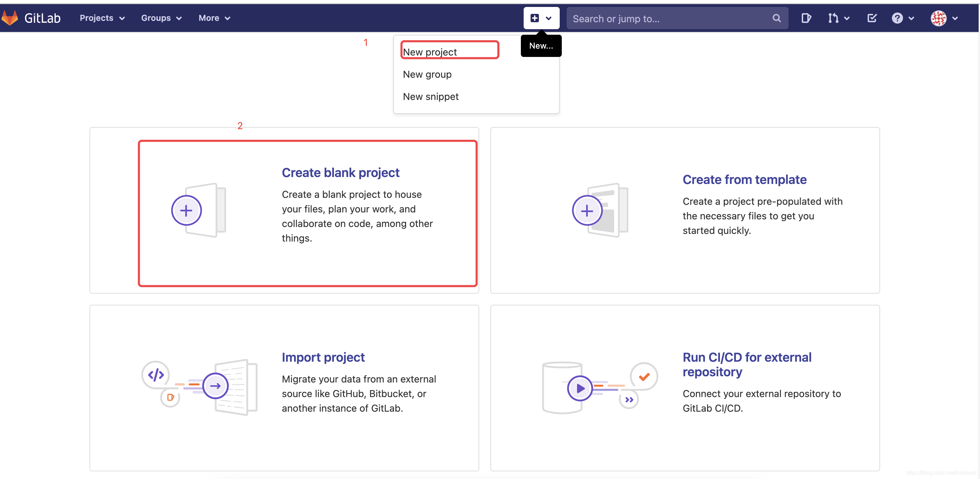This screenshot has width=980, height=479.
Task: Choose New snippet from menu
Action: [x=430, y=97]
